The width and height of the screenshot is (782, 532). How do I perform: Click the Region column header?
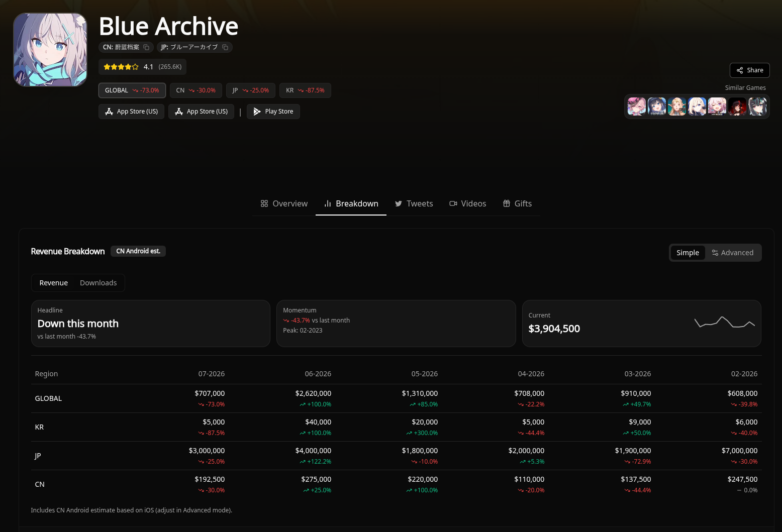click(46, 374)
